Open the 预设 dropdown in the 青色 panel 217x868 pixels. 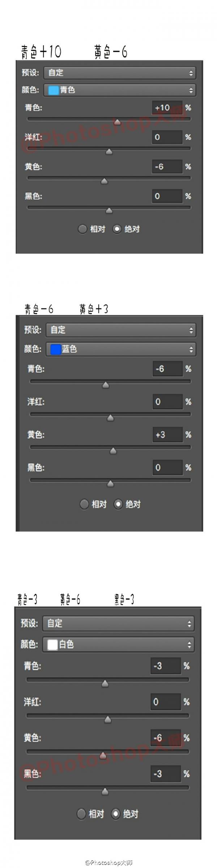(x=120, y=73)
